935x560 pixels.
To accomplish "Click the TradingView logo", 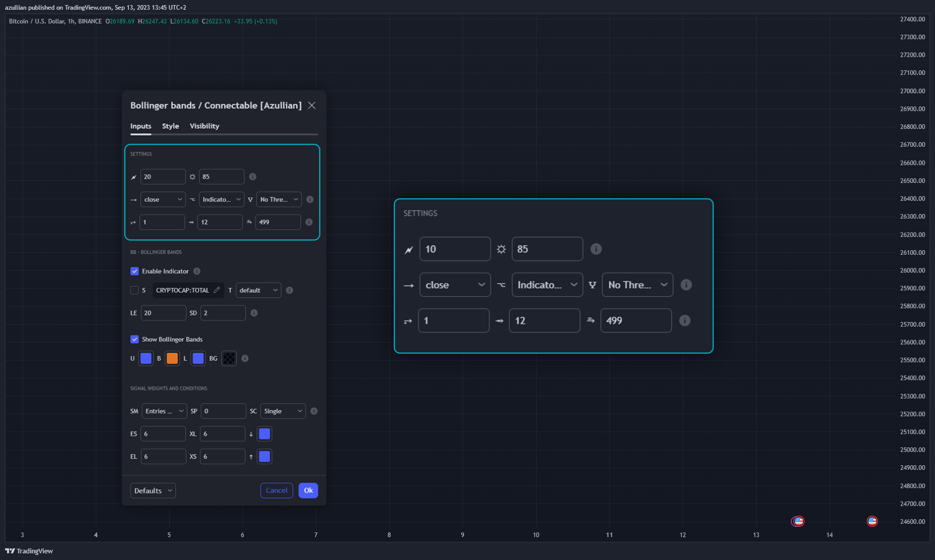I will pyautogui.click(x=29, y=551).
